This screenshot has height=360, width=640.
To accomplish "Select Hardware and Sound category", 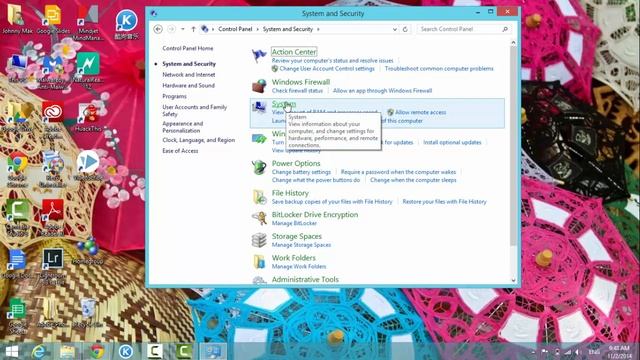I will (188, 85).
